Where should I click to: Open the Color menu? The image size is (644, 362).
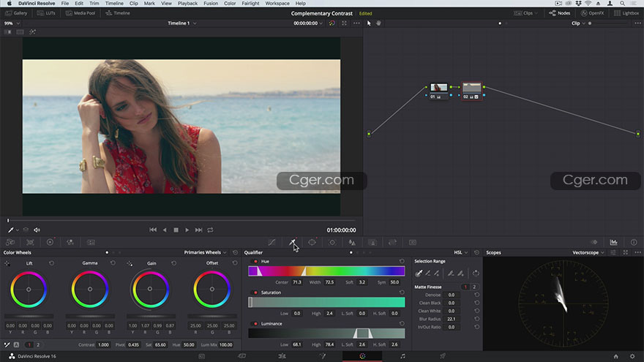[x=230, y=3]
